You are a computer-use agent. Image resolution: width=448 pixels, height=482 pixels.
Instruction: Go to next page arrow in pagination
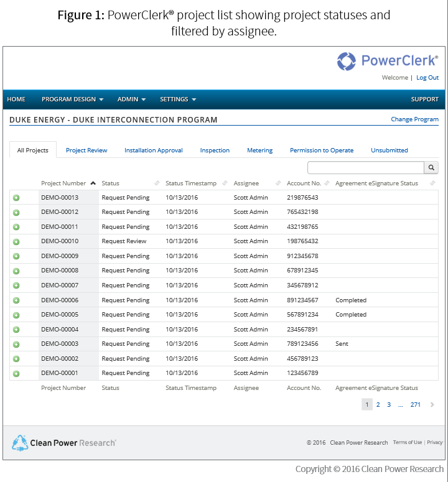[432, 405]
